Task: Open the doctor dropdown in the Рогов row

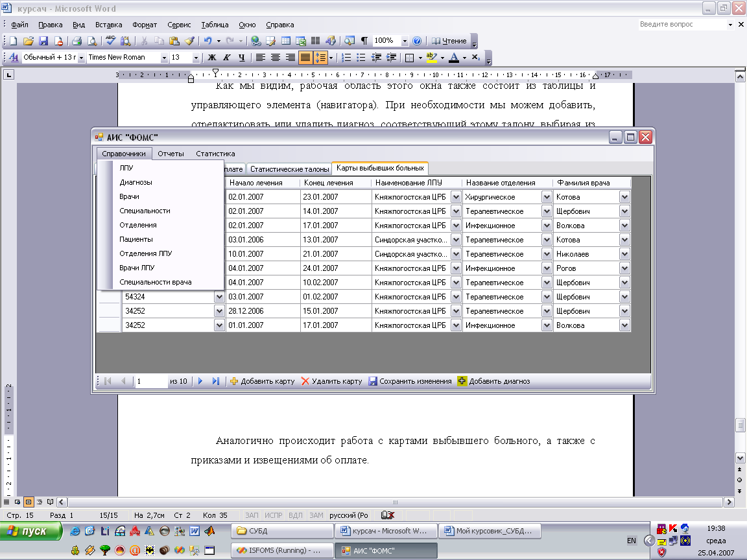Action: click(x=624, y=268)
